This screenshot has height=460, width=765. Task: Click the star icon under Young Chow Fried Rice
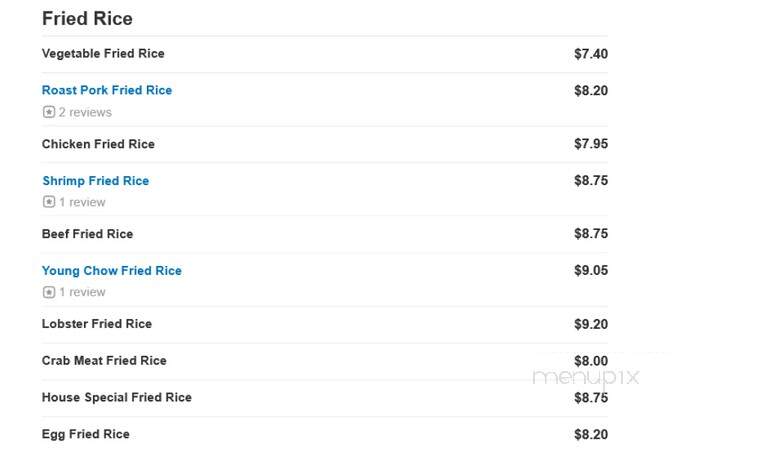(49, 292)
